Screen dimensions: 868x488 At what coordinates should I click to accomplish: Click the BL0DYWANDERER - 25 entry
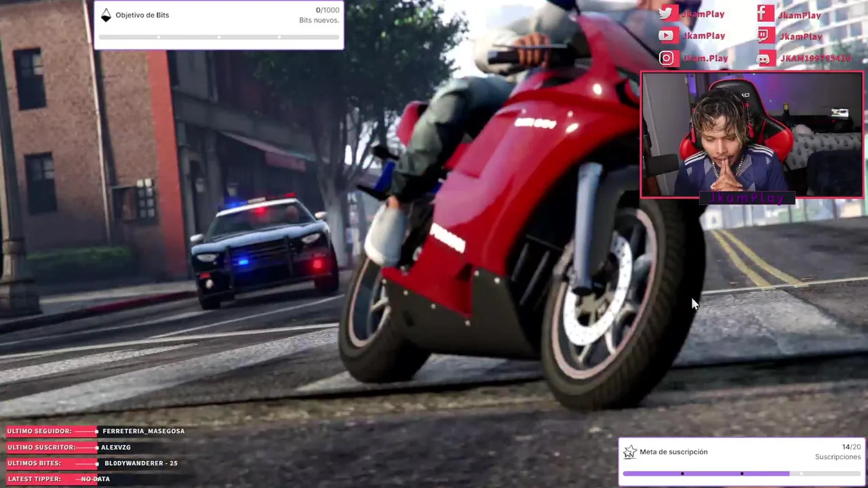click(x=141, y=464)
